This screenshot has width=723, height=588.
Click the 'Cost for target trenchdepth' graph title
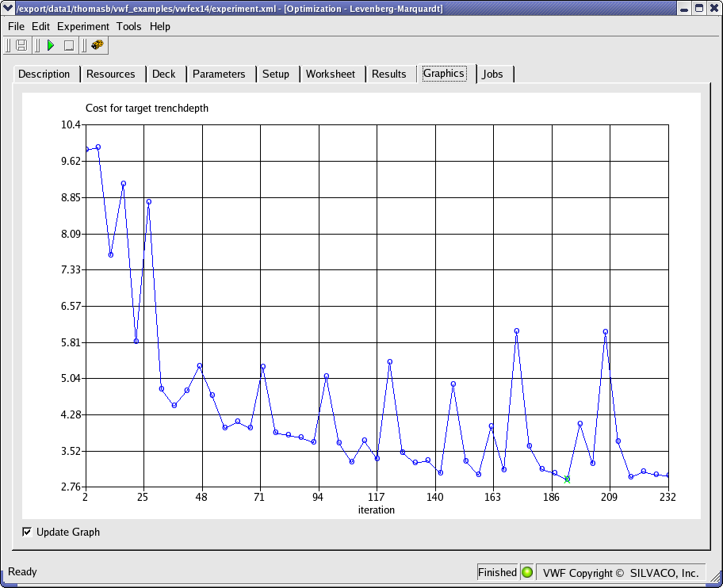(147, 109)
